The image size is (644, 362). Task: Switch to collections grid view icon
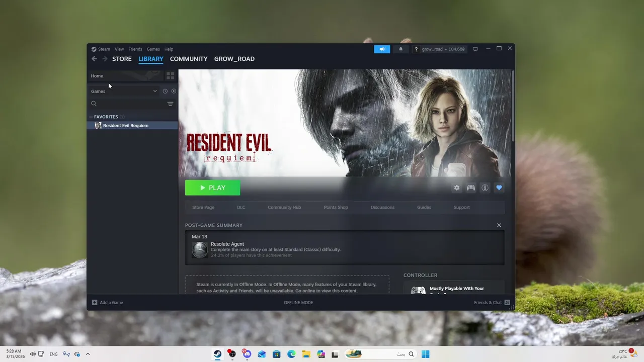pos(171,76)
